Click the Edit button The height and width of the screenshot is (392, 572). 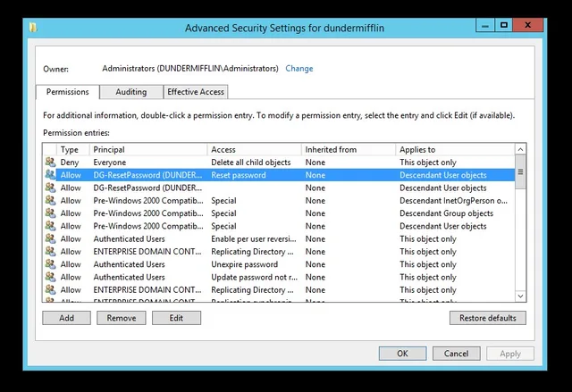(x=176, y=318)
